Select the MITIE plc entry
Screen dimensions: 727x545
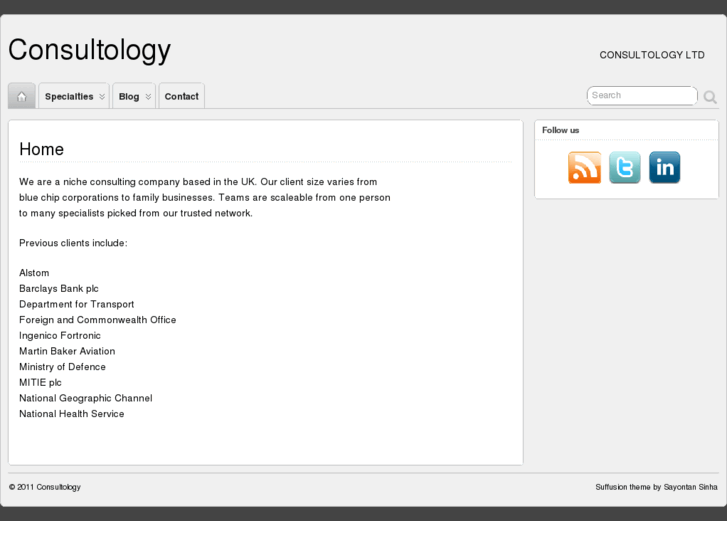[40, 383]
